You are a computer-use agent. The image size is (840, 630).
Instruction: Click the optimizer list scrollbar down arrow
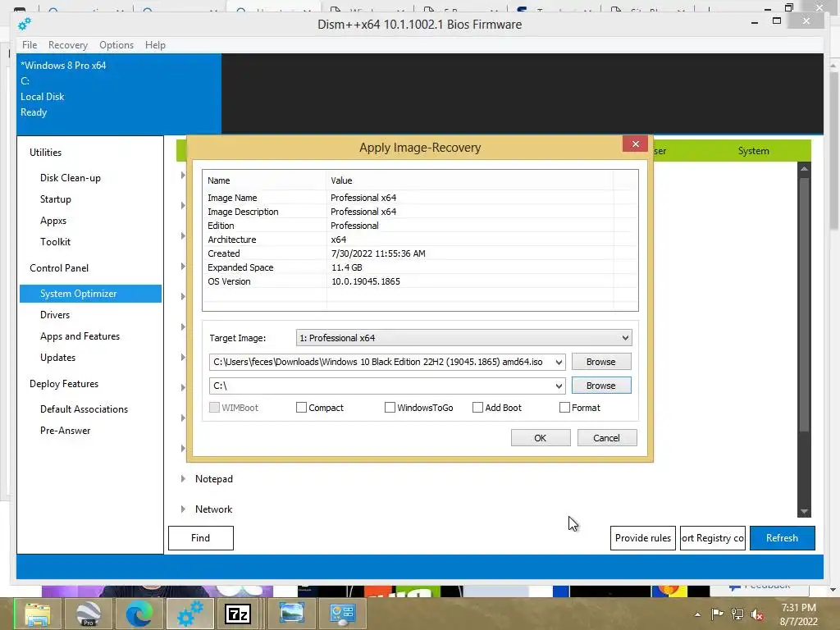[x=804, y=512]
